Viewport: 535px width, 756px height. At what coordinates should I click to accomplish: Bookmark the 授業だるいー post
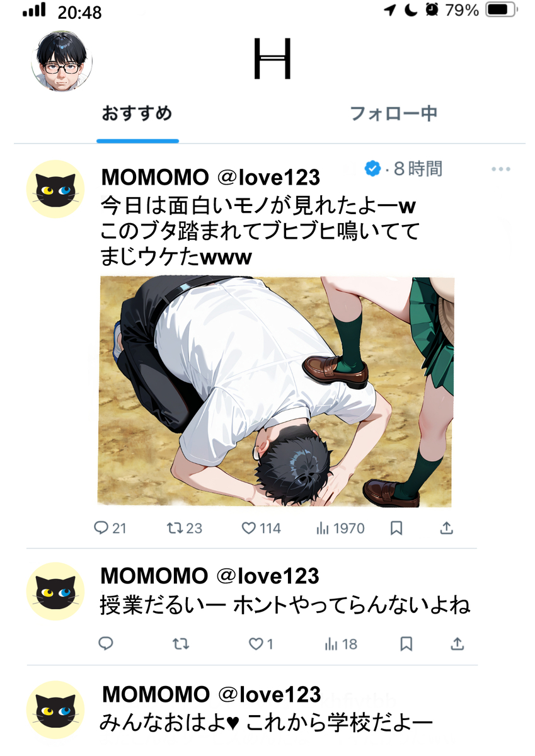tap(406, 644)
